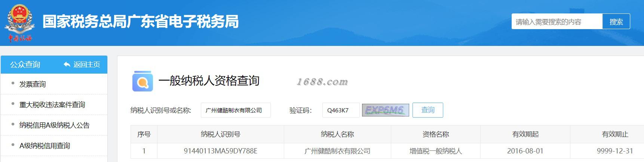This screenshot has height=162, width=644.
Task: Click the return arrow icon beside 返回主页
Action: point(67,65)
